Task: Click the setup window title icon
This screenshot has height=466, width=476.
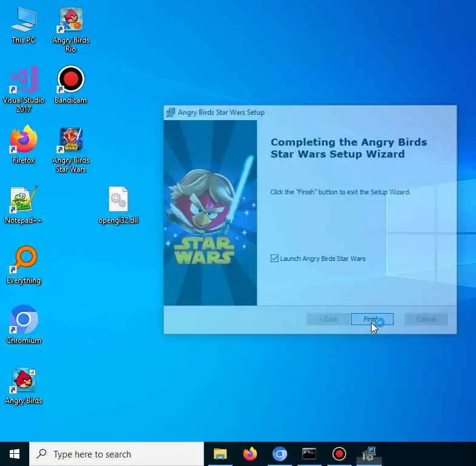Action: pos(171,113)
